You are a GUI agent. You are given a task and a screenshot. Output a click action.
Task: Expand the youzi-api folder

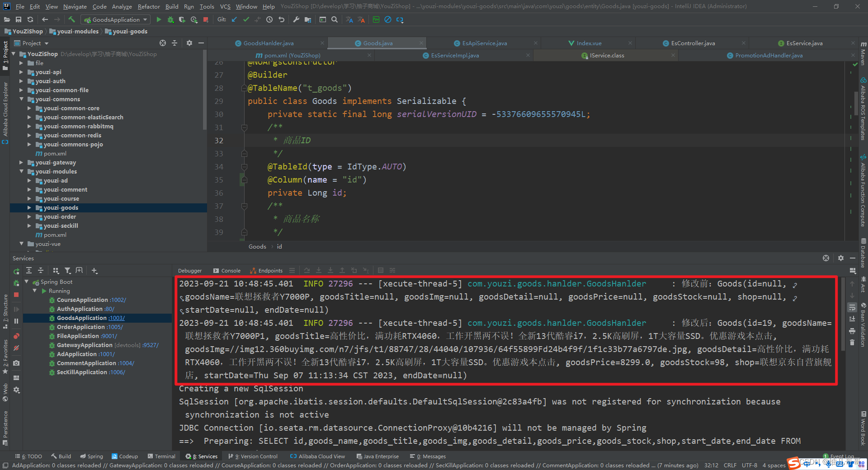pos(21,72)
